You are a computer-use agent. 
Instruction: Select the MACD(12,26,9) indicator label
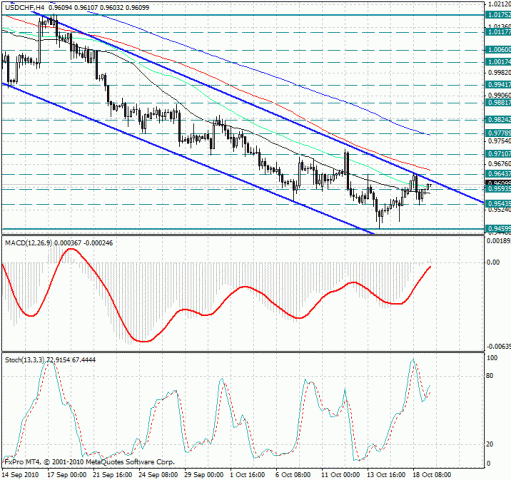[x=29, y=243]
